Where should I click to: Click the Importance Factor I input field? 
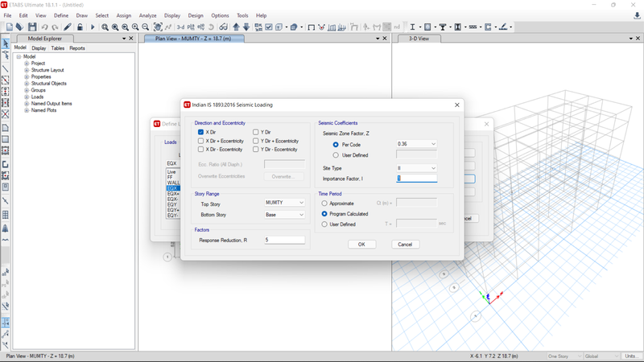point(416,179)
